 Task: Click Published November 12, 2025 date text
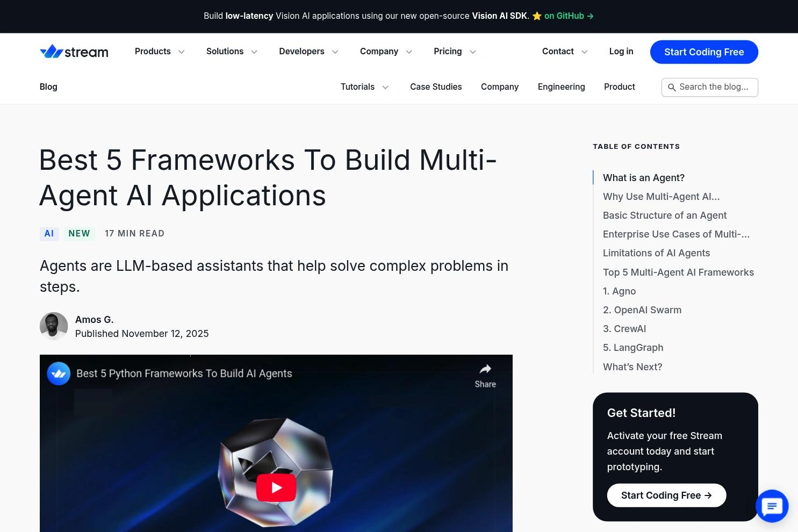tap(142, 334)
